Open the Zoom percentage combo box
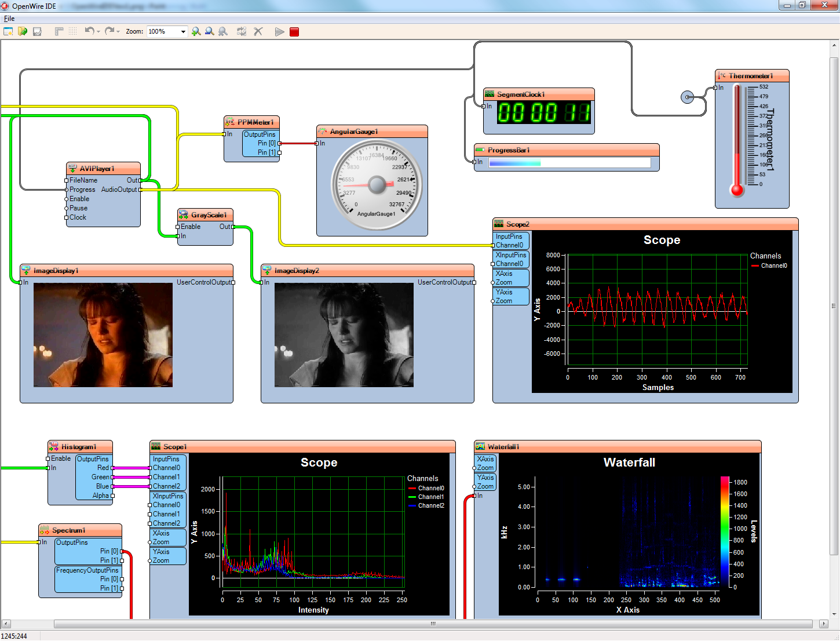This screenshot has height=641, width=840. tap(167, 31)
